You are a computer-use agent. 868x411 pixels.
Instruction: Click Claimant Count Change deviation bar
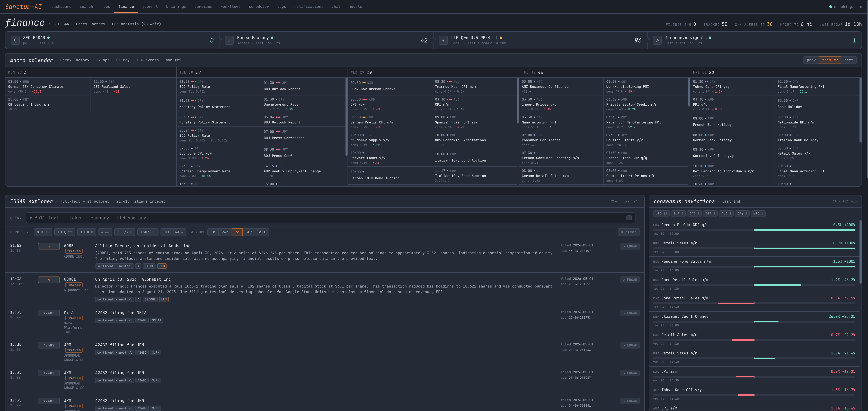[x=754, y=322]
